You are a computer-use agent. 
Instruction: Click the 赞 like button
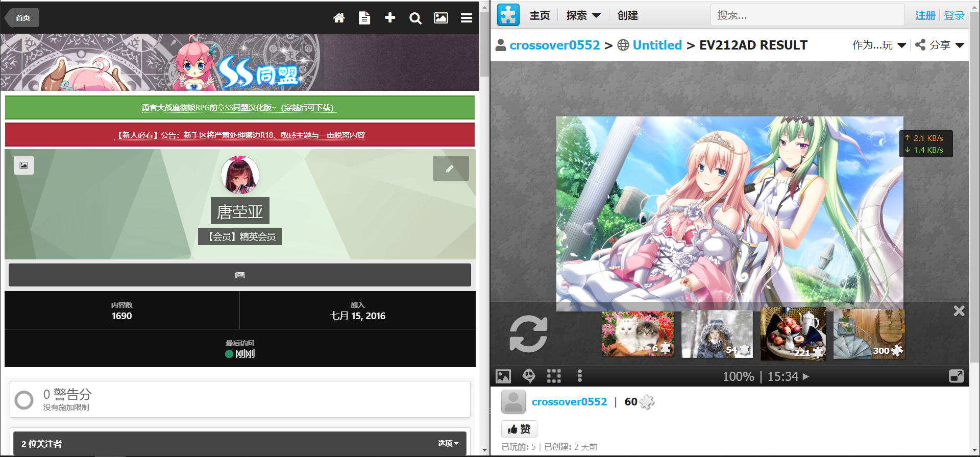tap(519, 429)
